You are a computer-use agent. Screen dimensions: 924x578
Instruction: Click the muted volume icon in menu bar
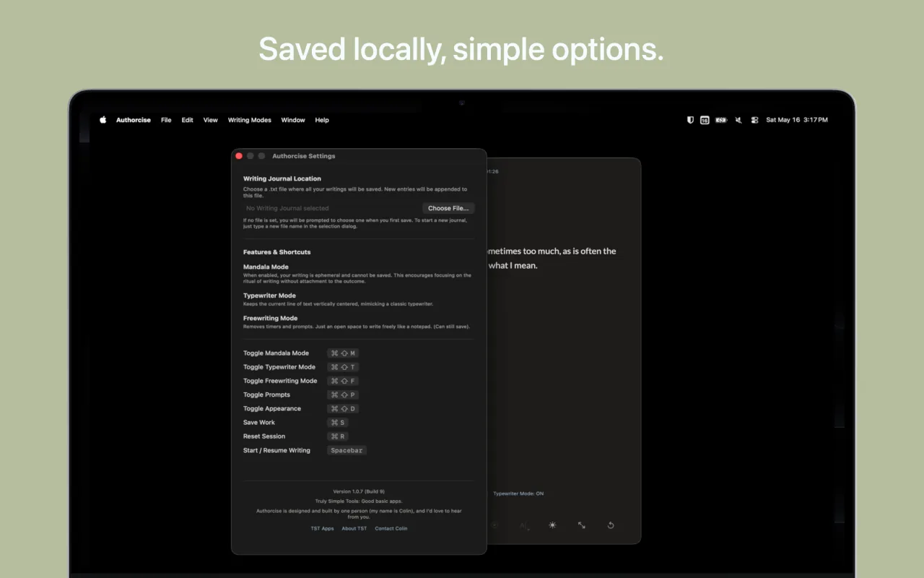point(738,120)
